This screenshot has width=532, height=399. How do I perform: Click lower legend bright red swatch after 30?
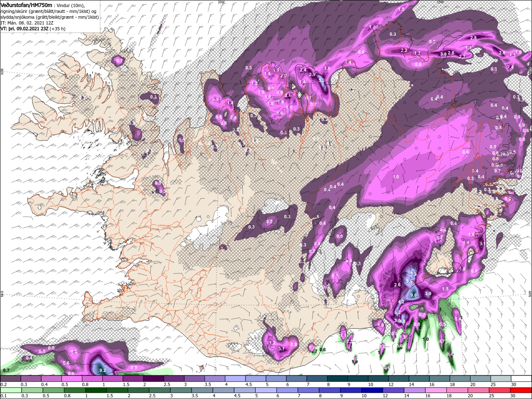pos(521,390)
